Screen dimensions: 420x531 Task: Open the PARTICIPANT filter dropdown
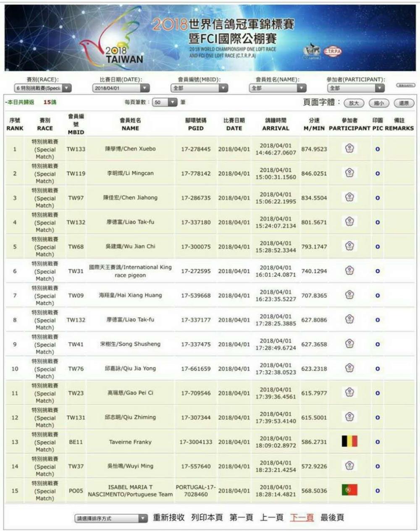(x=356, y=88)
